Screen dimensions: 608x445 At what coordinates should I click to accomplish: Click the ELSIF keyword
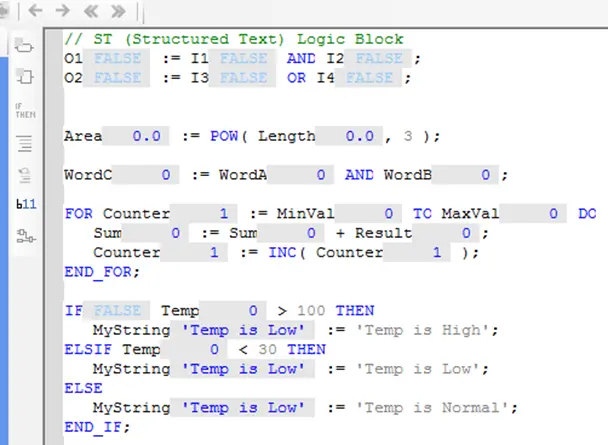[x=88, y=349]
